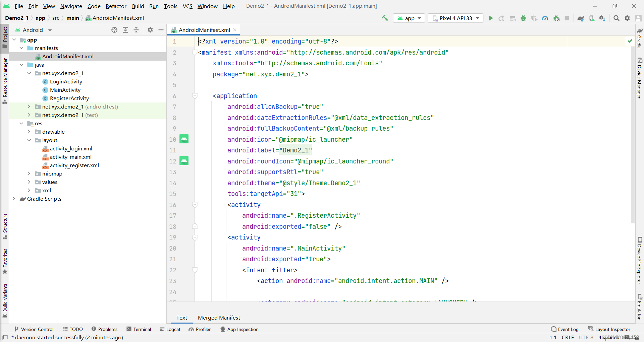Open IDE settings gear in toolbar

coord(627,18)
